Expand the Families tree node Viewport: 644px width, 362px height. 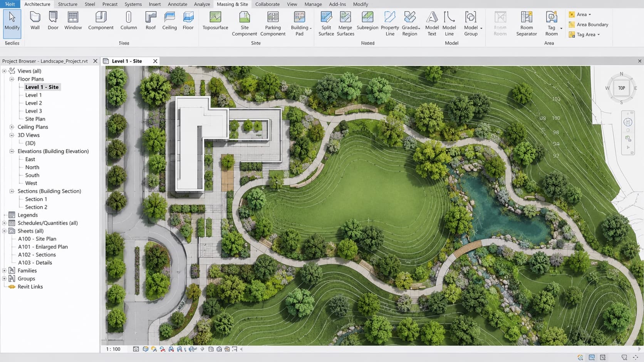pyautogui.click(x=4, y=270)
